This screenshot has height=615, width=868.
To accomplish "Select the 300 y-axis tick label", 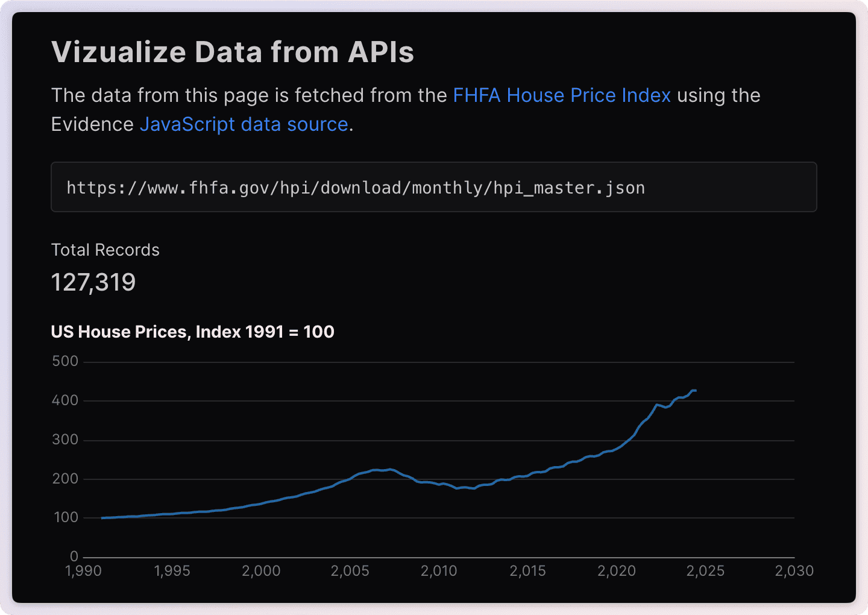I will pyautogui.click(x=65, y=440).
